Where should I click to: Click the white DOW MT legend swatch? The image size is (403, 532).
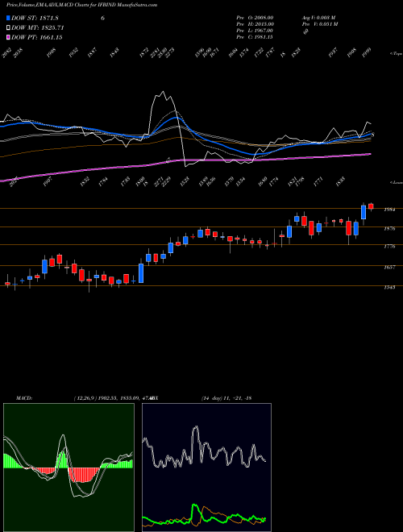click(8, 28)
